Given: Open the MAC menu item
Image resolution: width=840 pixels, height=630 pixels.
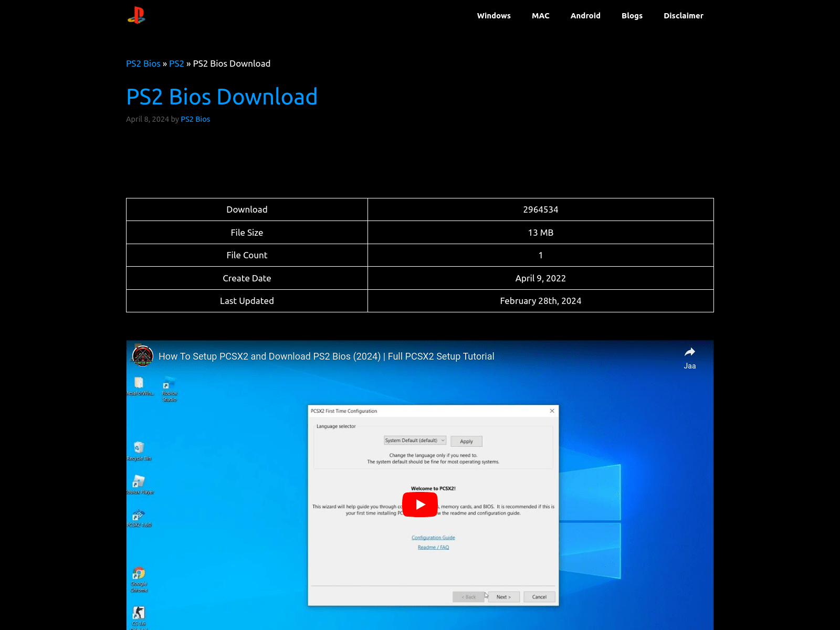Looking at the screenshot, I should pyautogui.click(x=540, y=16).
